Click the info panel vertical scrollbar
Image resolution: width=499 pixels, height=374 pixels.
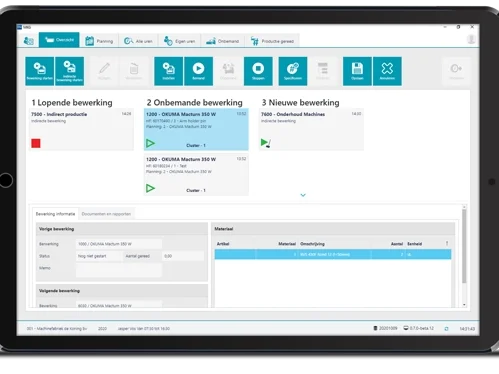tap(464, 246)
